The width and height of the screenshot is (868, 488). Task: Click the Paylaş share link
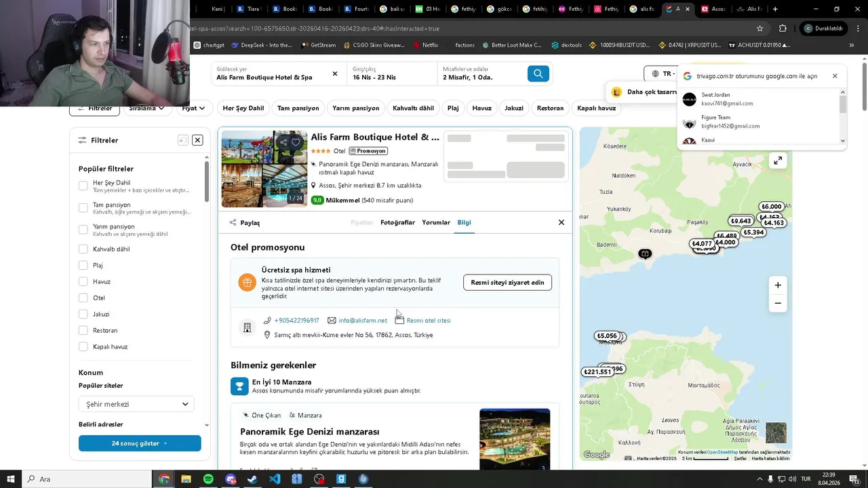click(245, 222)
